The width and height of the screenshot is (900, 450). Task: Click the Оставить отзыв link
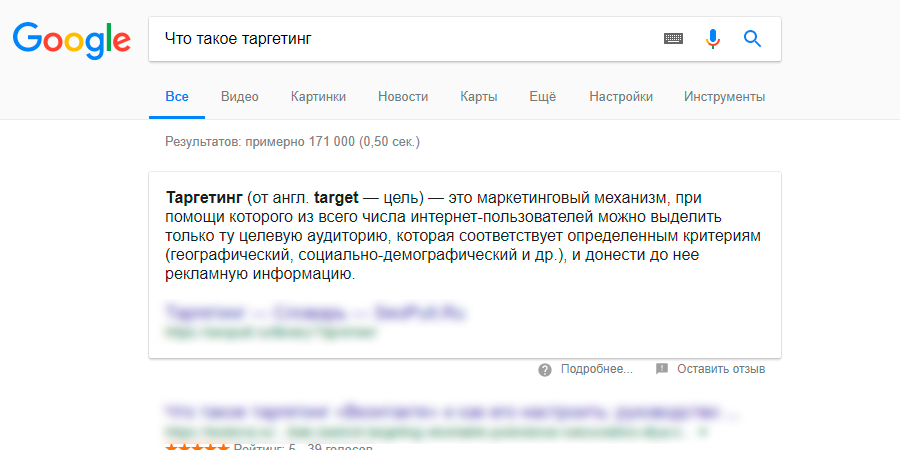point(720,369)
